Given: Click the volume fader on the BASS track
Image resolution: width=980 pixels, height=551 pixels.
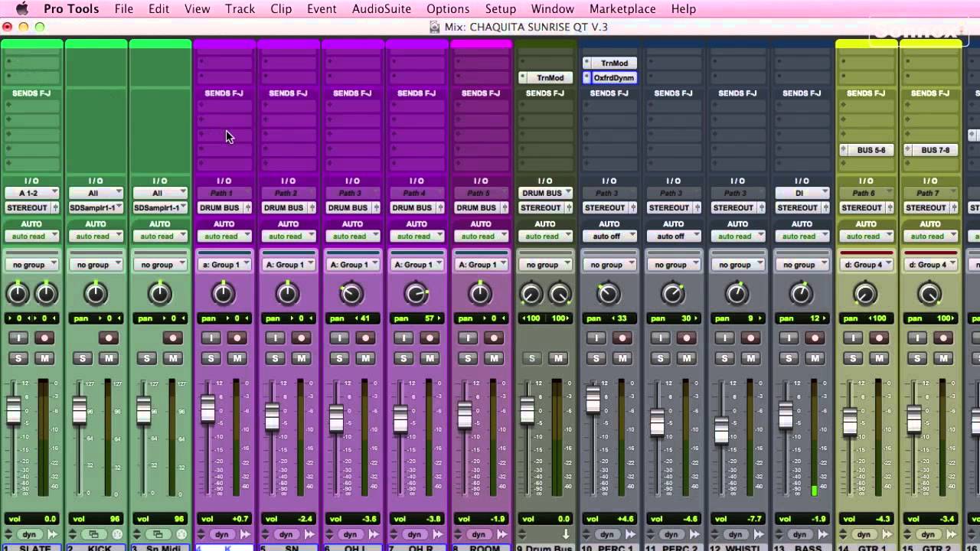Looking at the screenshot, I should [786, 415].
